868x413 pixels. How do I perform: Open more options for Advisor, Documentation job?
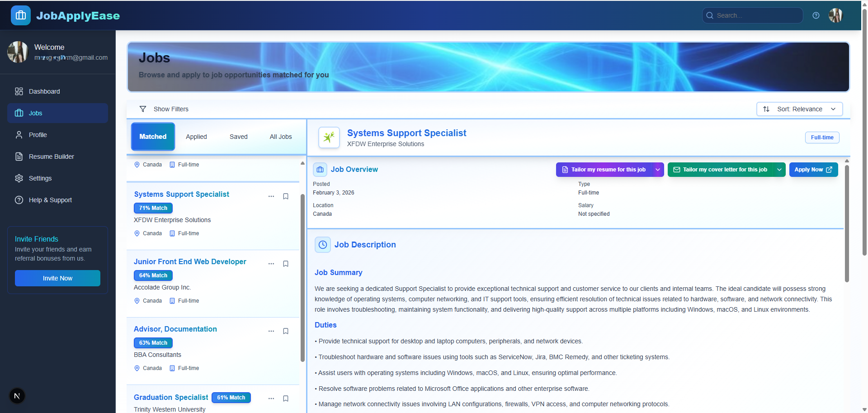point(271,331)
